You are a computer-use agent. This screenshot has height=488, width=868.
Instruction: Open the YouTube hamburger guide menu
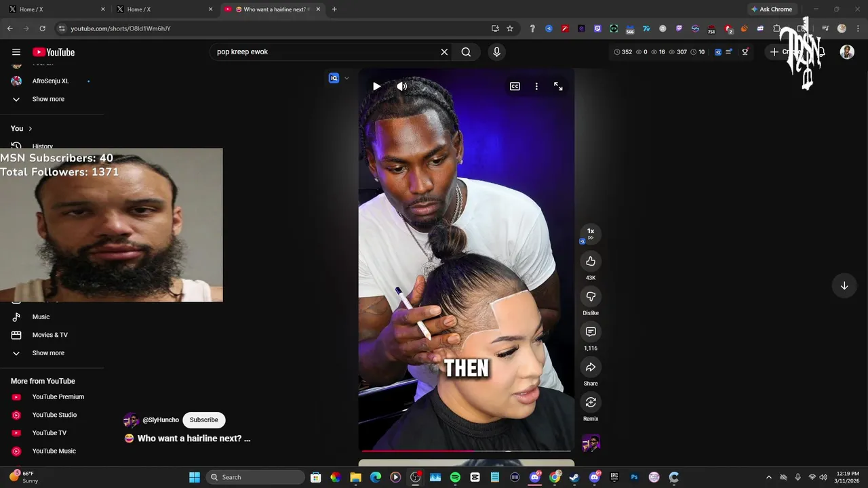point(16,52)
